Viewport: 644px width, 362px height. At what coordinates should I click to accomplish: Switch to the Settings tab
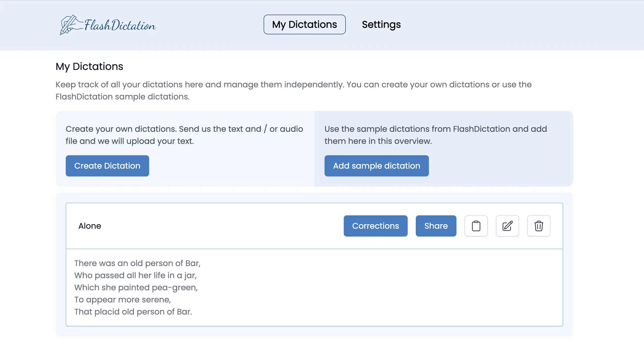[x=381, y=24]
